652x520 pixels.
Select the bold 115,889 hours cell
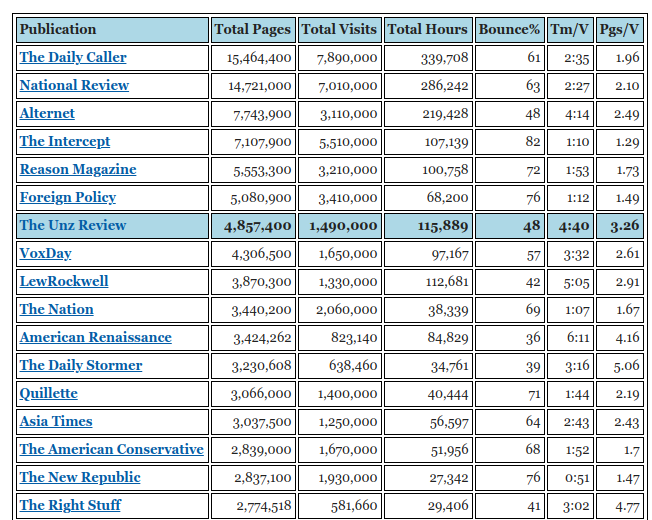click(x=428, y=226)
